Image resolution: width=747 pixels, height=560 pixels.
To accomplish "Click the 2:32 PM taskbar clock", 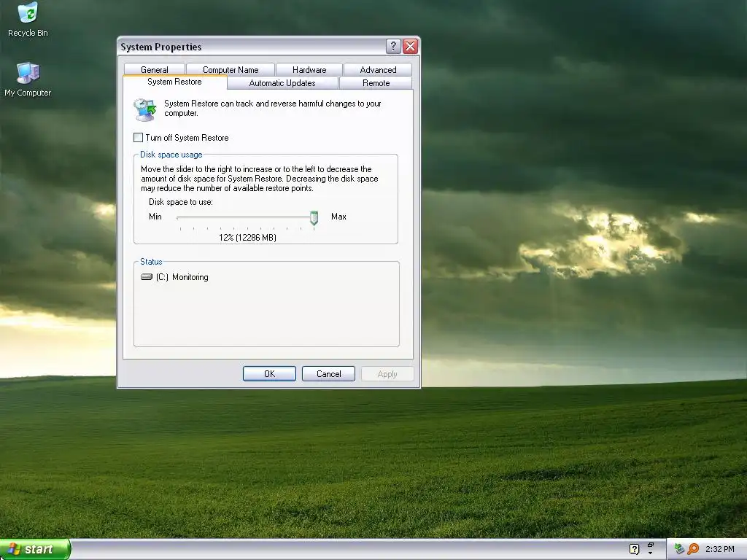I will [x=719, y=549].
